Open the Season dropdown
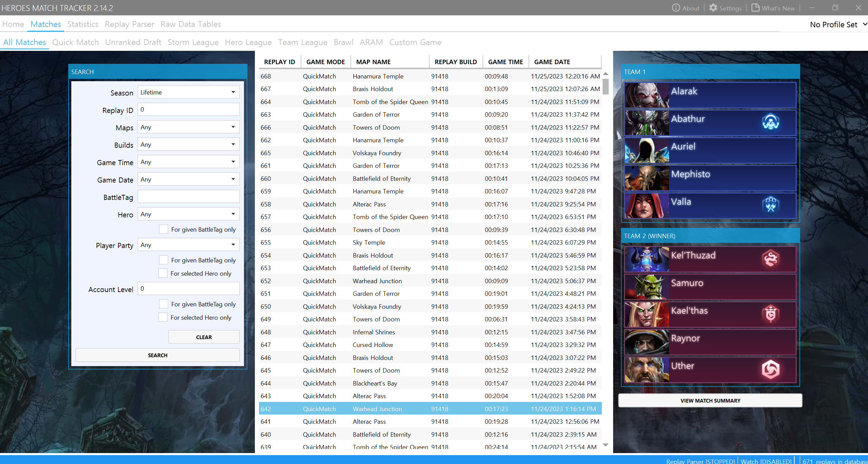Viewport: 868px width, 464px height. [188, 92]
